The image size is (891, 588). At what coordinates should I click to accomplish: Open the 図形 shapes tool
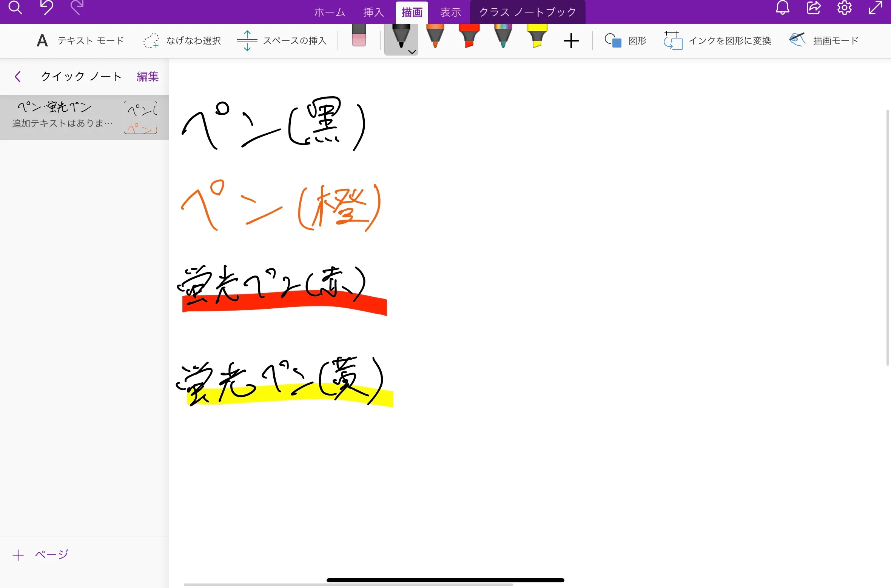point(625,40)
